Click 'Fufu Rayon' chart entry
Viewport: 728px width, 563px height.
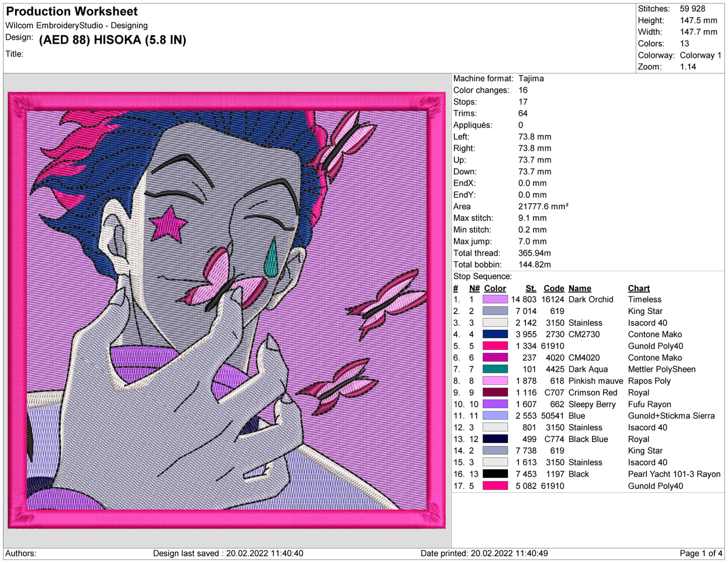649,404
